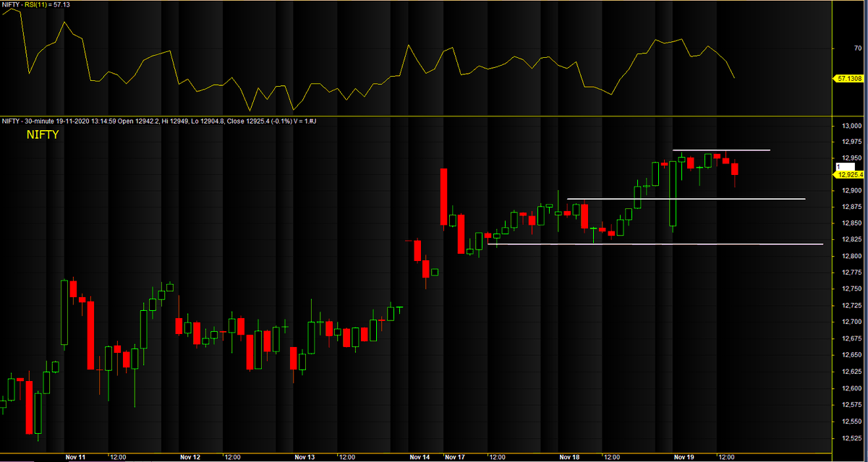868x462 pixels.
Task: Click the 12,700 price axis label
Action: click(851, 322)
